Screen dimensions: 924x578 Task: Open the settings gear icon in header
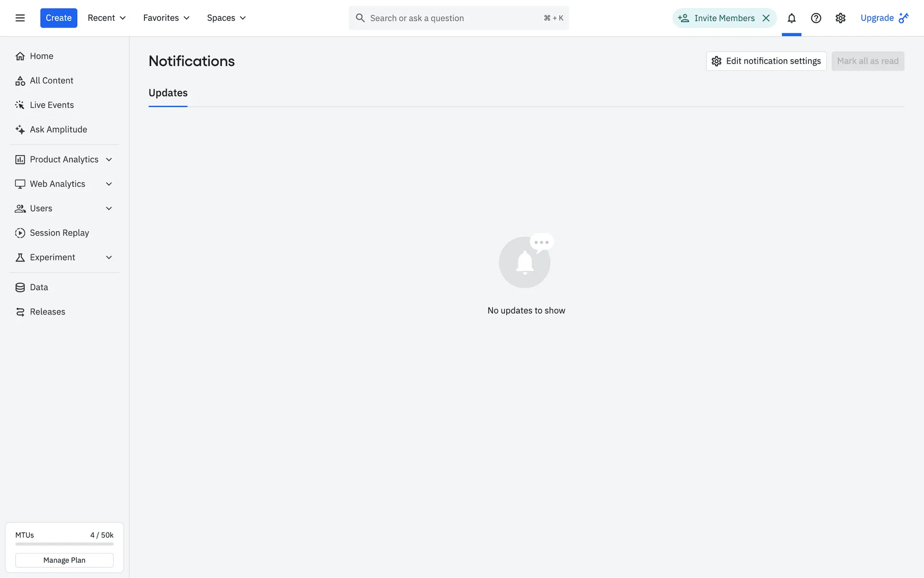point(840,18)
